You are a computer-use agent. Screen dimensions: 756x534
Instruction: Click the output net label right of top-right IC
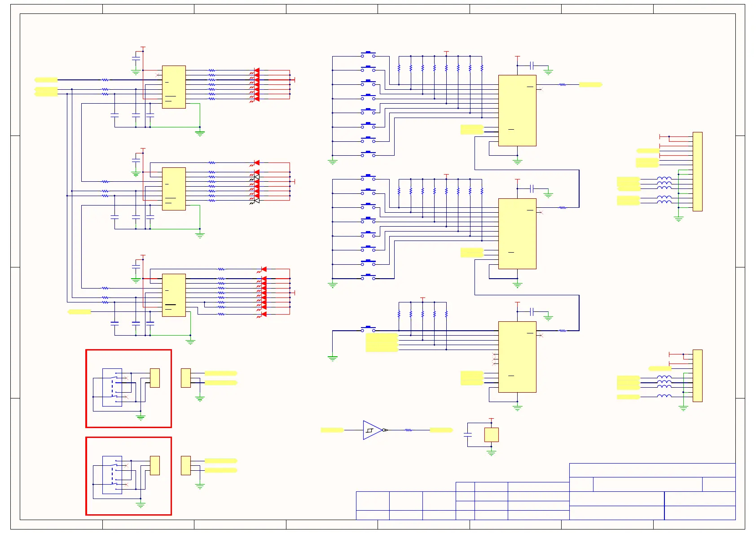pyautogui.click(x=591, y=84)
